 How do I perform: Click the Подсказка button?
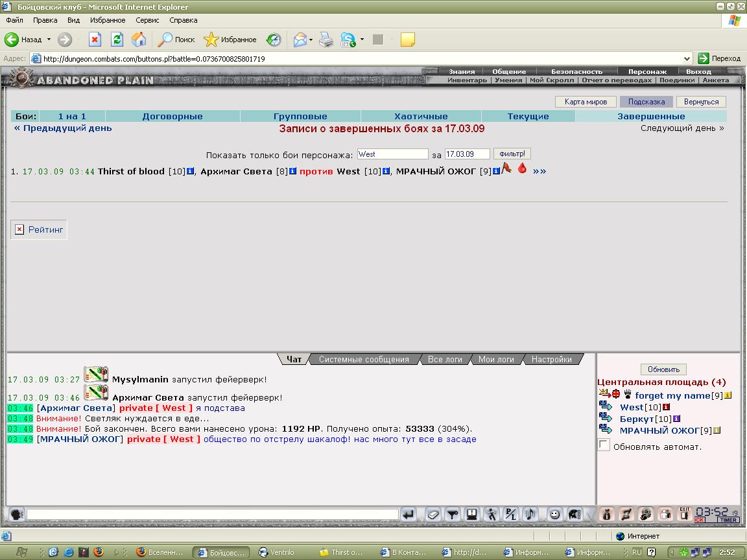coord(646,101)
